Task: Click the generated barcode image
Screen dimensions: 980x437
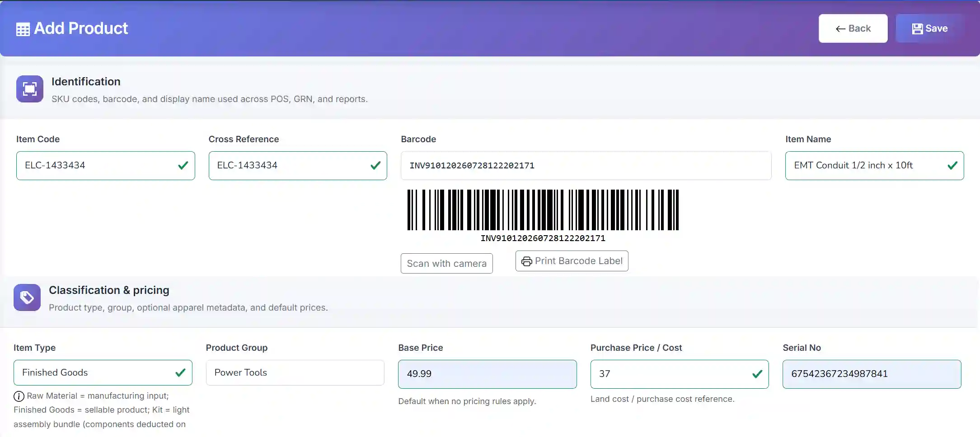Action: pos(543,210)
